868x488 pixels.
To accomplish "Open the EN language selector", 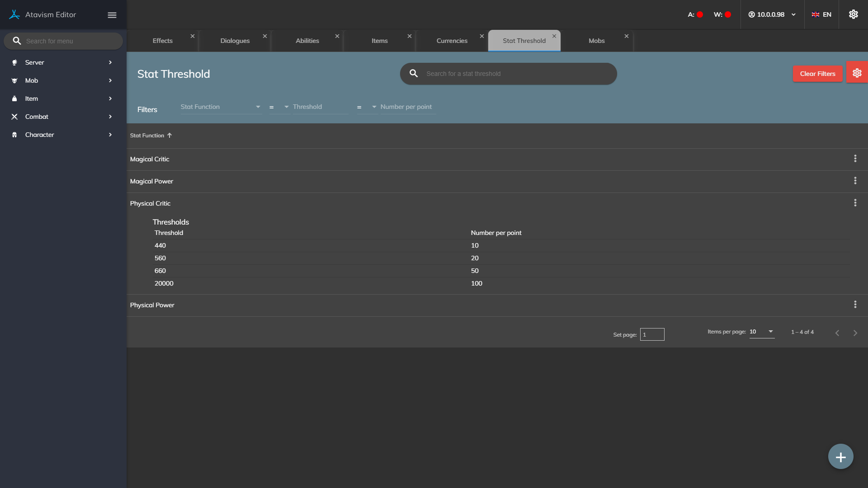I will (x=821, y=14).
